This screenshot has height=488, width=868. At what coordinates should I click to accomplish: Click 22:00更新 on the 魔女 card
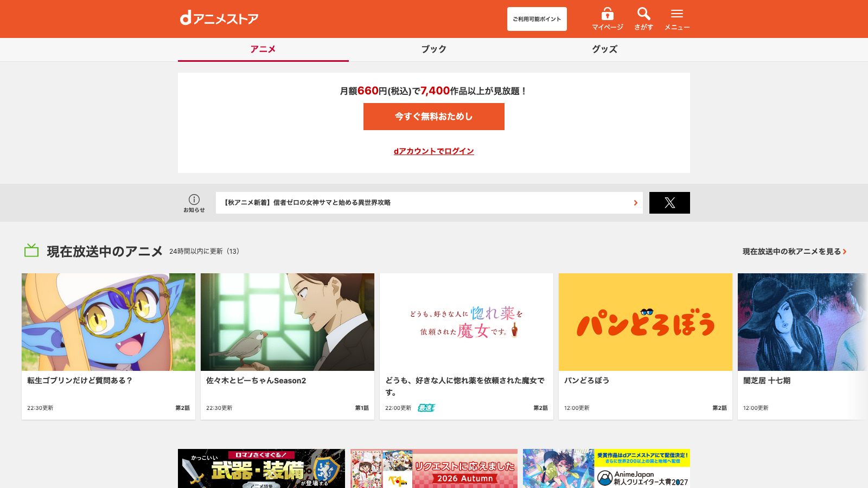click(x=398, y=408)
